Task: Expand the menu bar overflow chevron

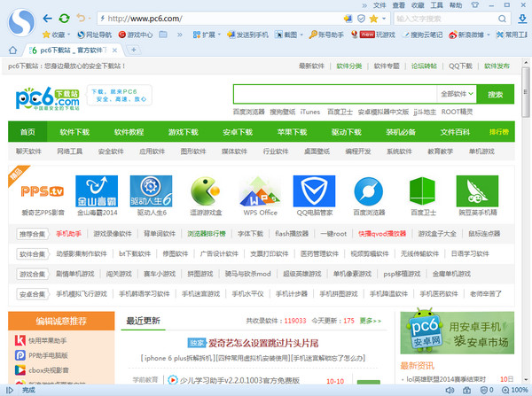Action: [364, 5]
